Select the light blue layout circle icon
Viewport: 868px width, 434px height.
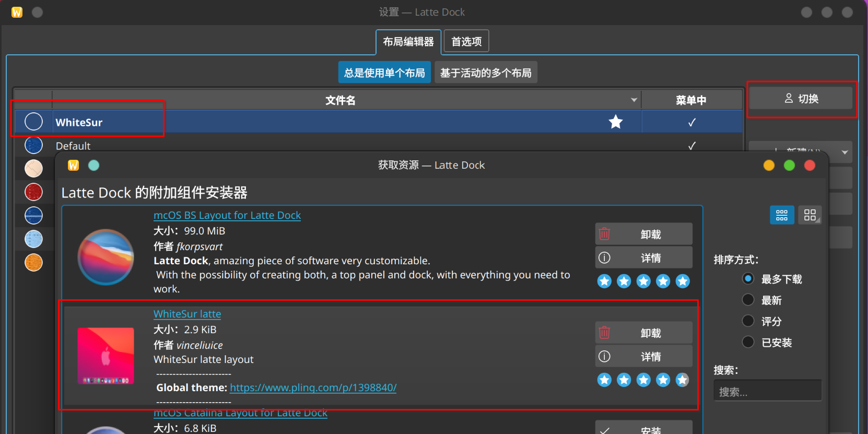(33, 239)
